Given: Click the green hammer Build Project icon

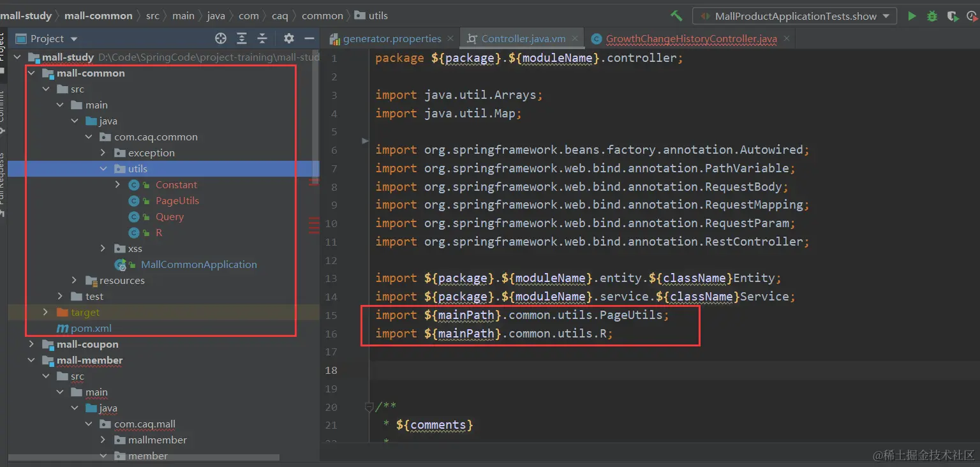Looking at the screenshot, I should click(x=677, y=16).
